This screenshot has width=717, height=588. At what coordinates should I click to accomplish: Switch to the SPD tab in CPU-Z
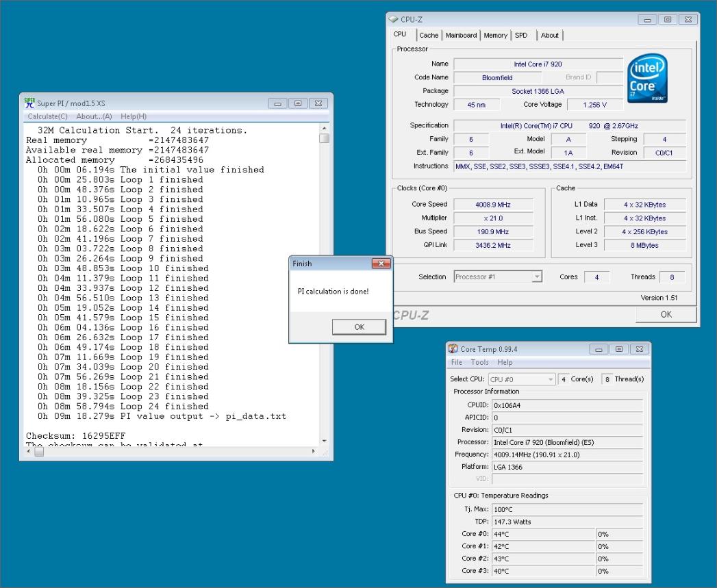521,35
